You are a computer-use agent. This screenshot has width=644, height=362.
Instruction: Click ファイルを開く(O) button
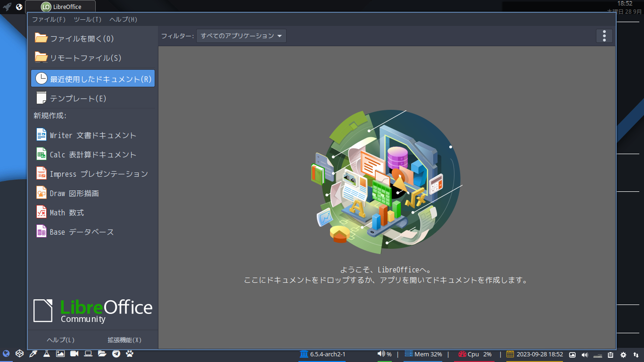click(x=93, y=38)
